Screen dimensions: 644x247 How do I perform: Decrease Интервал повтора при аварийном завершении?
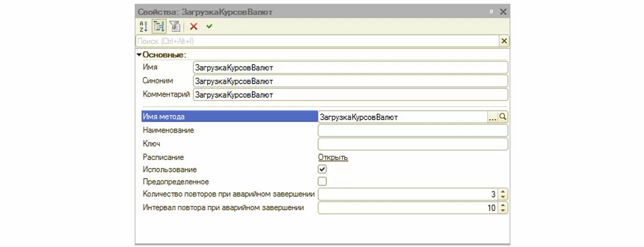(x=503, y=211)
